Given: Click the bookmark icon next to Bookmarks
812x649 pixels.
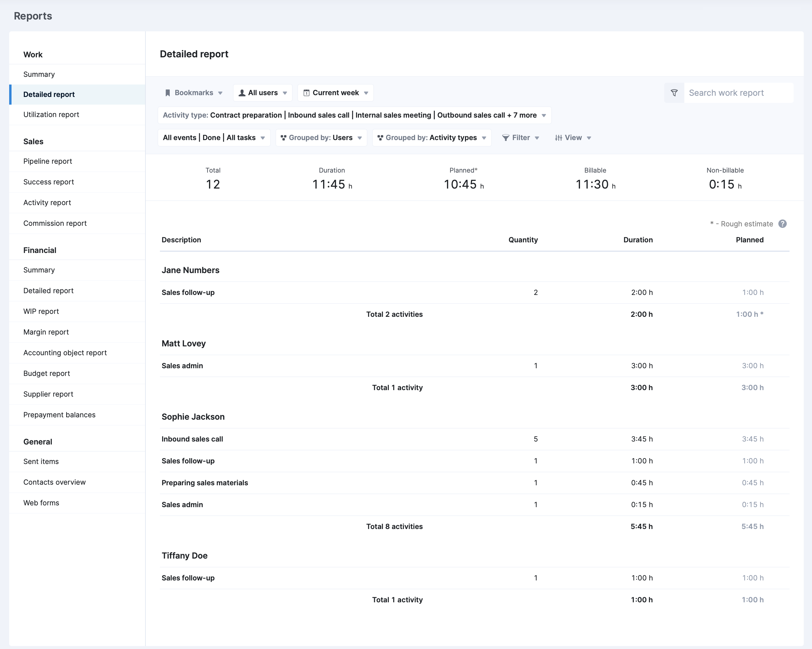Looking at the screenshot, I should 168,93.
